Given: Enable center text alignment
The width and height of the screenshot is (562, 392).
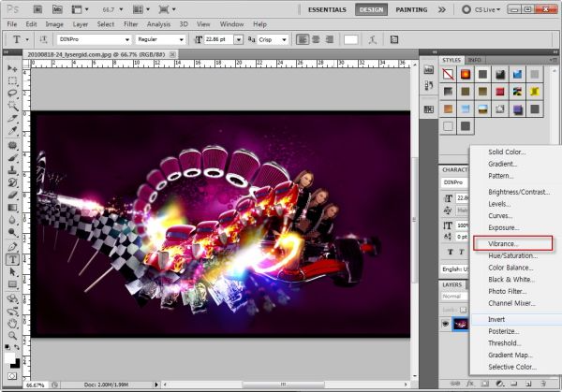Looking at the screenshot, I should point(316,39).
